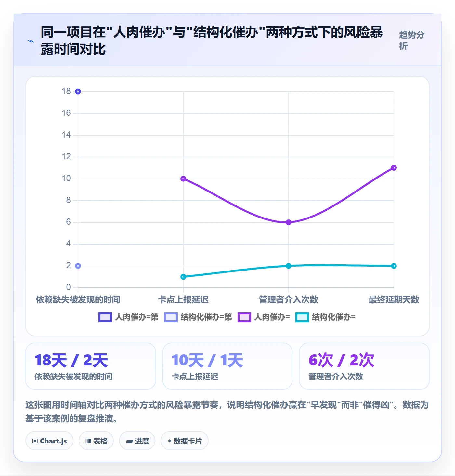The height and width of the screenshot is (476, 455).
Task: Click the teal legend color swatch
Action: click(x=302, y=317)
